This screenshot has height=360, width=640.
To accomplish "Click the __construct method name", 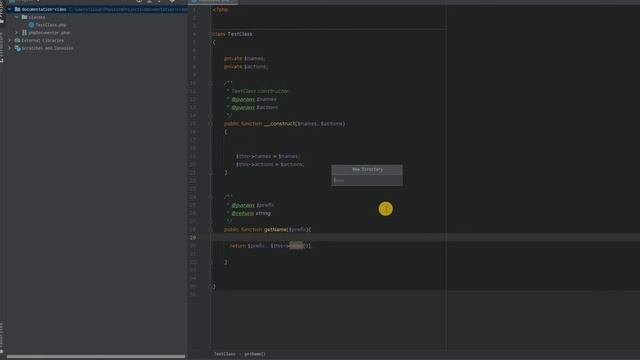I will tap(280, 124).
